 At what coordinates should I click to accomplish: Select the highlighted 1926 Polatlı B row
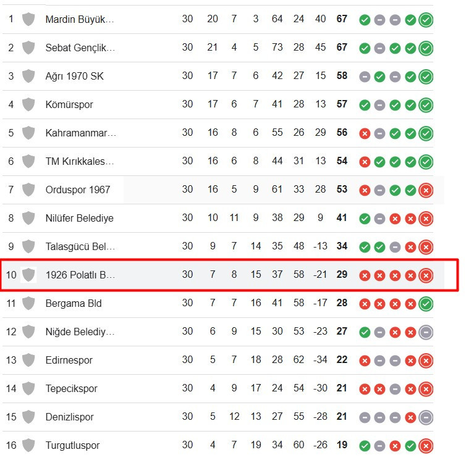tap(229, 275)
